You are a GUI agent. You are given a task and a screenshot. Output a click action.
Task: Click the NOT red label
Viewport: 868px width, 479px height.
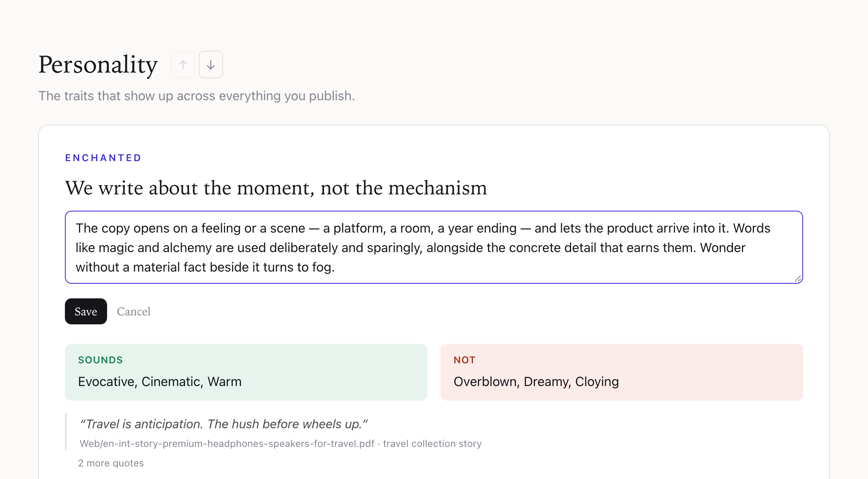coord(464,360)
